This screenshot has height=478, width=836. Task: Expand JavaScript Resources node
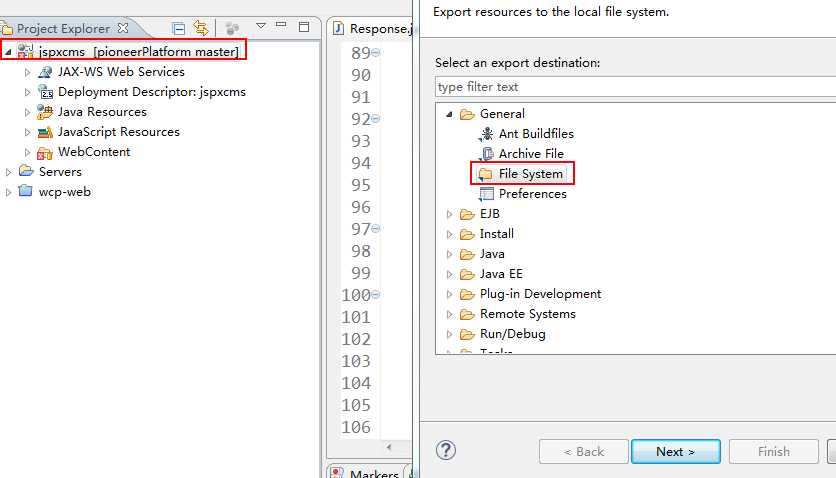[27, 132]
